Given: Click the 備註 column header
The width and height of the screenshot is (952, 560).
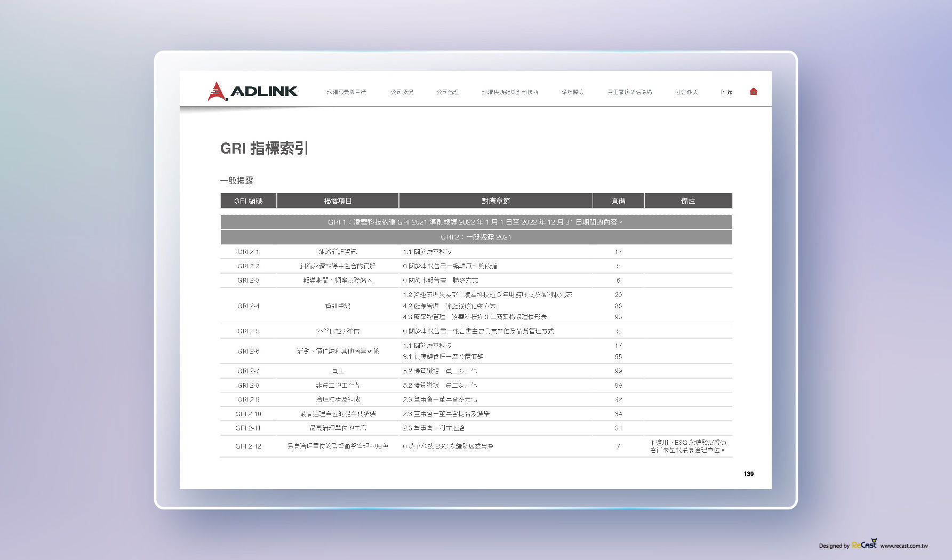Looking at the screenshot, I should coord(688,201).
